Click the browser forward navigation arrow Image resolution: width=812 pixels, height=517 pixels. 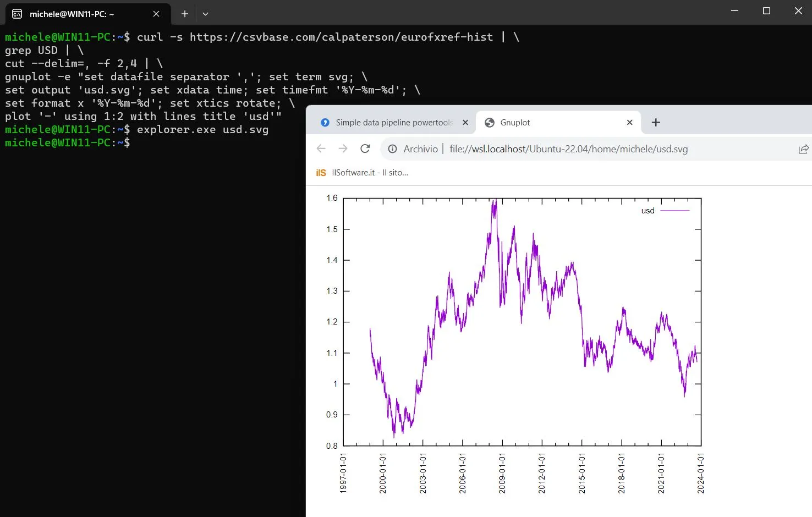(343, 148)
